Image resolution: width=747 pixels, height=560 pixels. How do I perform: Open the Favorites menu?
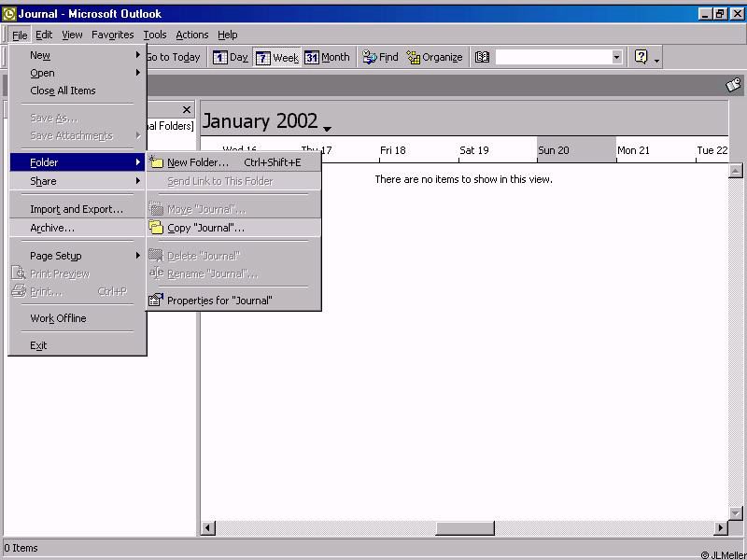coord(112,35)
